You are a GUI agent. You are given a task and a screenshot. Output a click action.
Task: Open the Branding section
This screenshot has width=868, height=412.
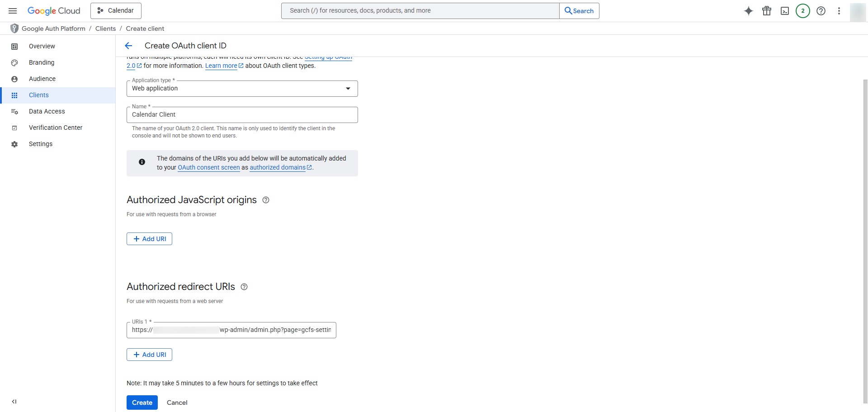pos(42,62)
